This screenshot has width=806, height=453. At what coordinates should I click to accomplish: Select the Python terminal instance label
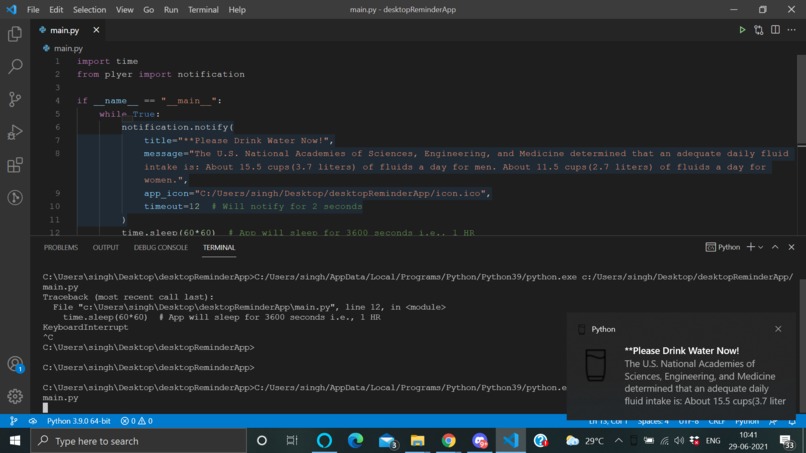(x=723, y=247)
